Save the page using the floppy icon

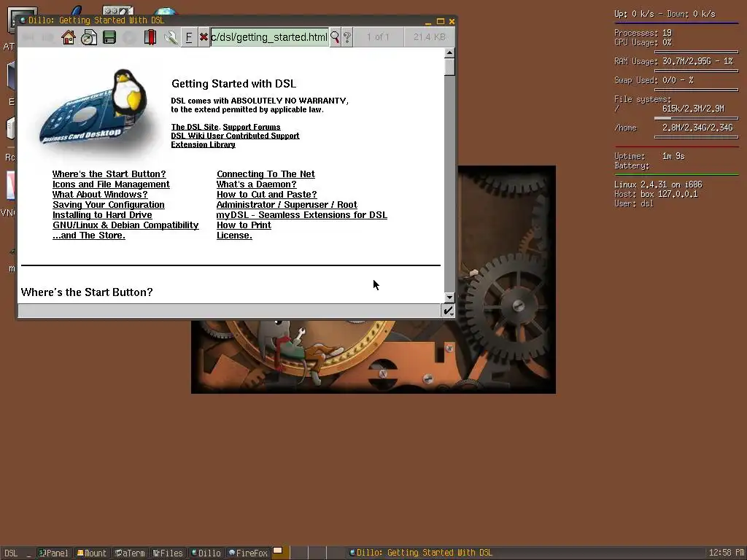[x=109, y=37]
